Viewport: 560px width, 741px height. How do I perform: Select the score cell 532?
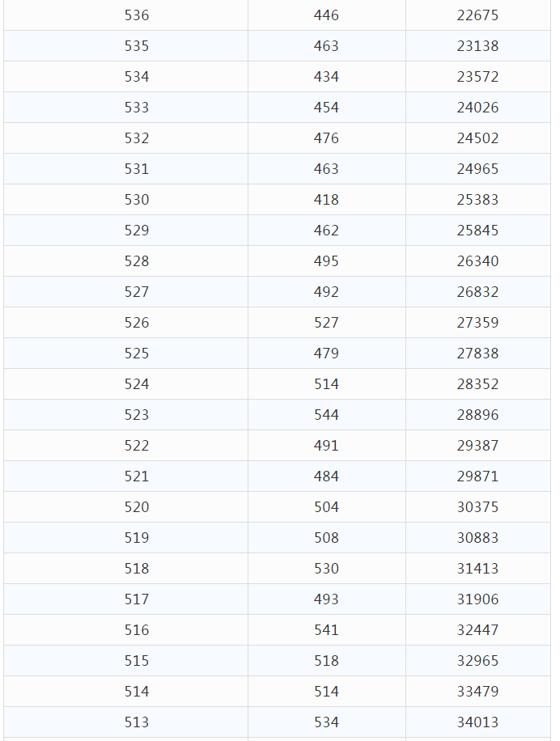click(137, 138)
